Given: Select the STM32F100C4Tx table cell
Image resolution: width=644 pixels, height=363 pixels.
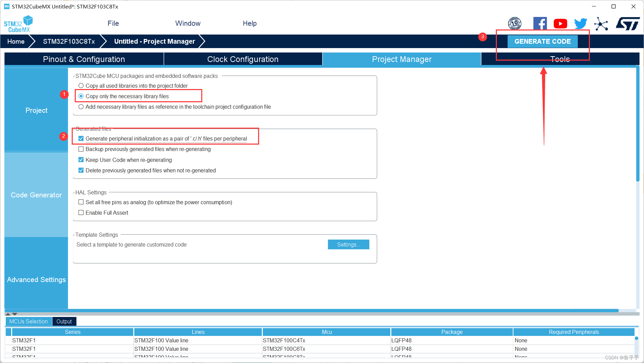Looking at the screenshot, I should click(326, 340).
